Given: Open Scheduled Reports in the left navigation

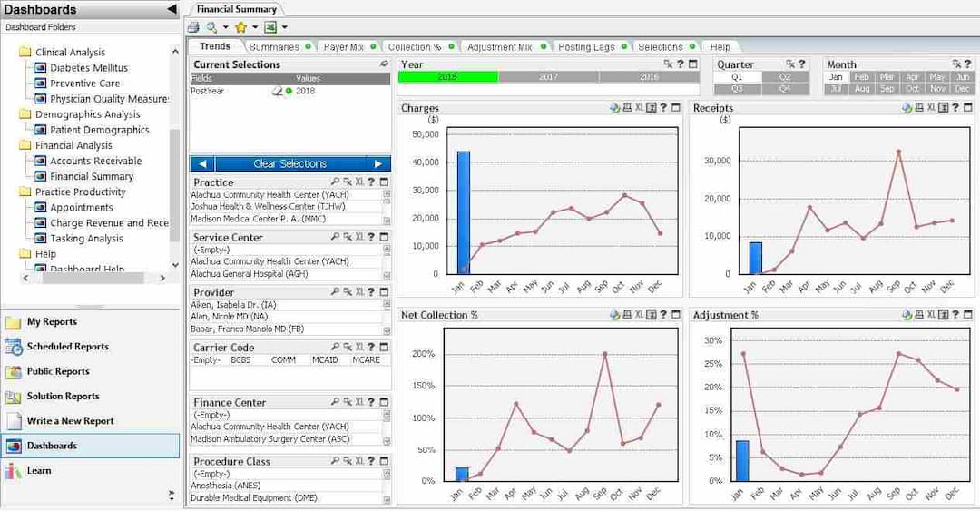Looking at the screenshot, I should 67,347.
